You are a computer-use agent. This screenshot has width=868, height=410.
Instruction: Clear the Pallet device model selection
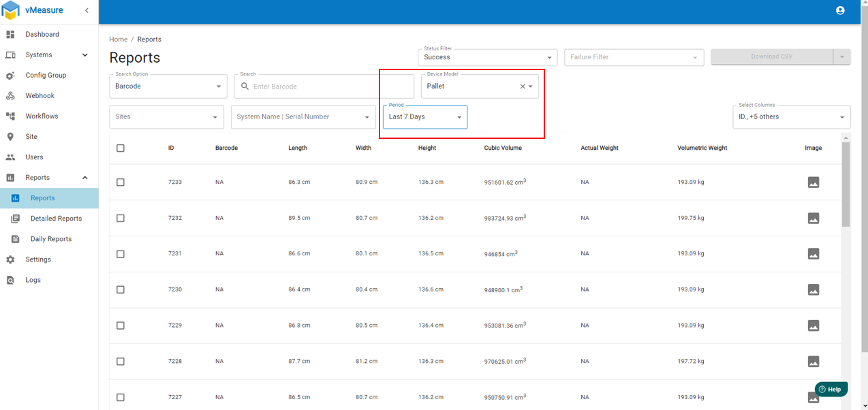(523, 86)
